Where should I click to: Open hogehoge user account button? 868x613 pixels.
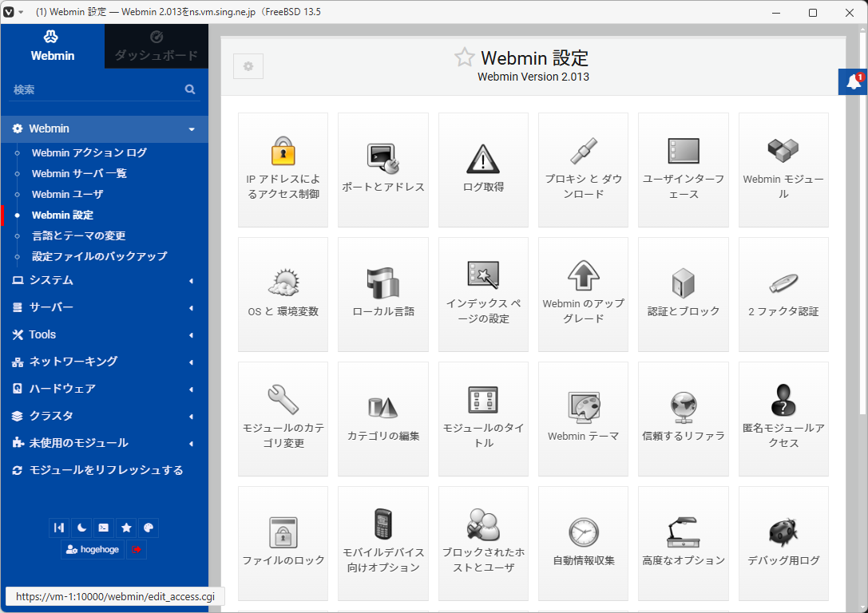(93, 549)
